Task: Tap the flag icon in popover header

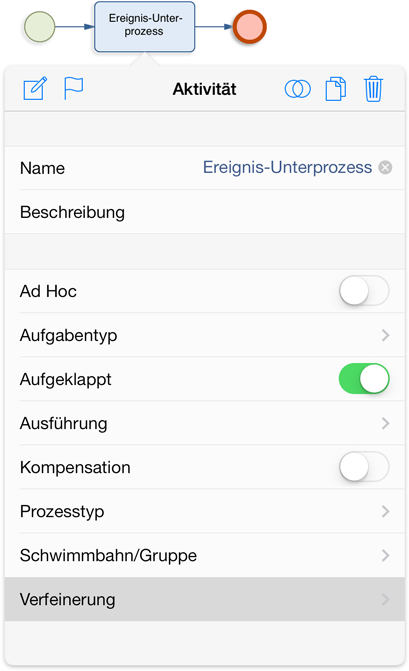Action: pos(73,88)
